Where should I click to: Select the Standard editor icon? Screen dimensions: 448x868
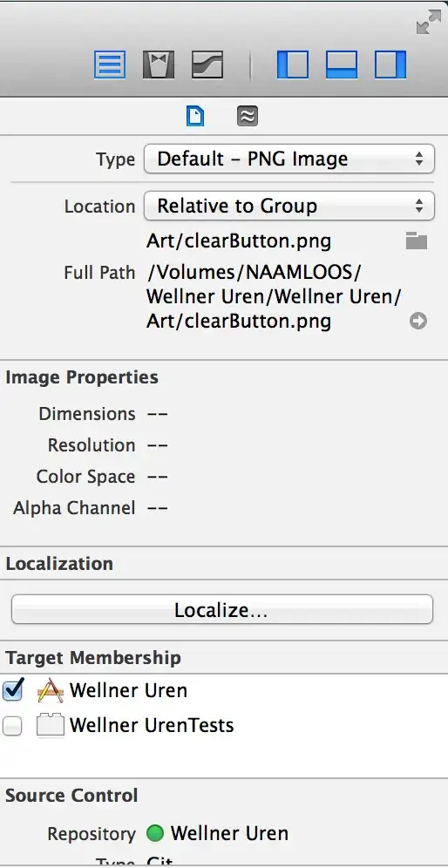click(x=110, y=64)
